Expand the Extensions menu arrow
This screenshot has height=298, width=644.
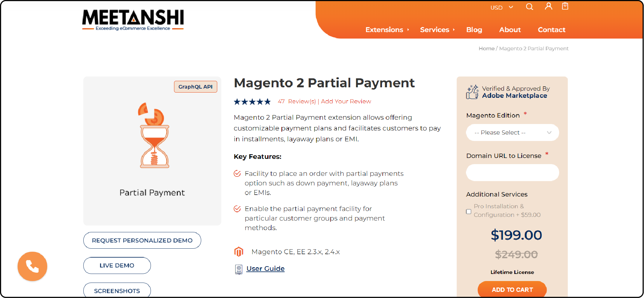pyautogui.click(x=408, y=30)
